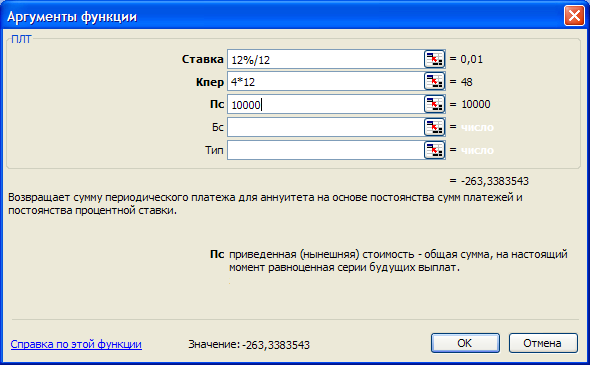Click the Значение: -263,3383543 result text
The height and width of the screenshot is (365, 590).
[249, 344]
